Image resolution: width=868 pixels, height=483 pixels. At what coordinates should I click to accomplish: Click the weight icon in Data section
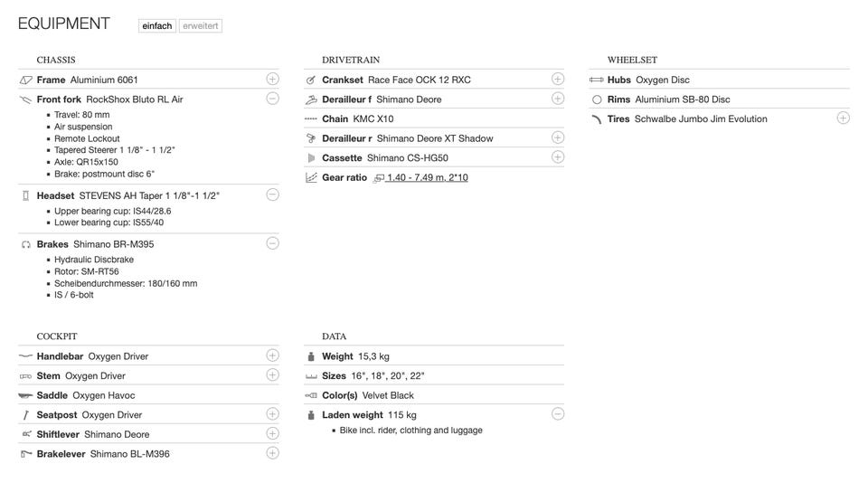[311, 356]
